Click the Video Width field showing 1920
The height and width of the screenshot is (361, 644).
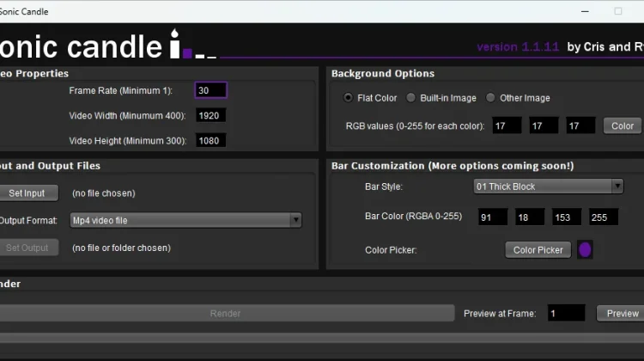pyautogui.click(x=210, y=115)
